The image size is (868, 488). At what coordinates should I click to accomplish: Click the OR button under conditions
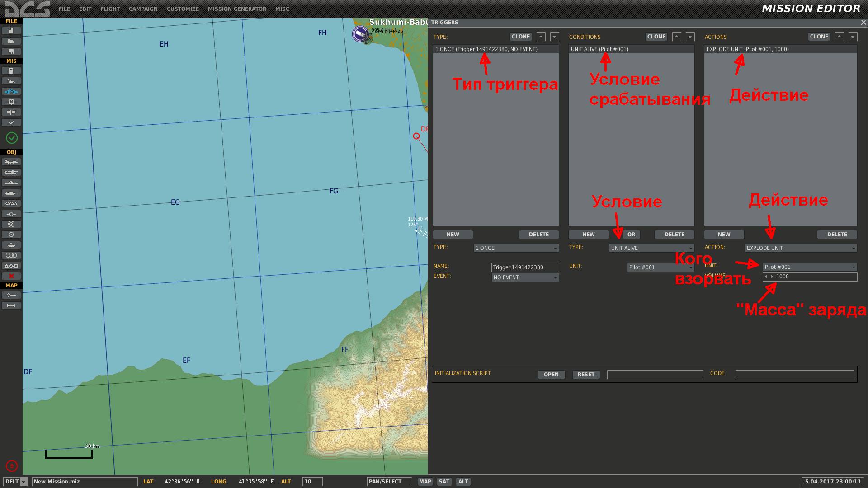(631, 235)
